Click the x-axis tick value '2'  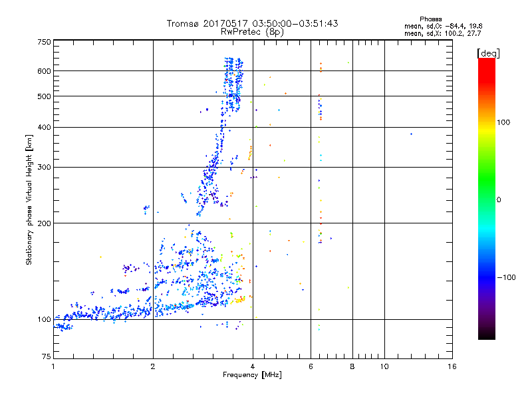click(x=153, y=366)
